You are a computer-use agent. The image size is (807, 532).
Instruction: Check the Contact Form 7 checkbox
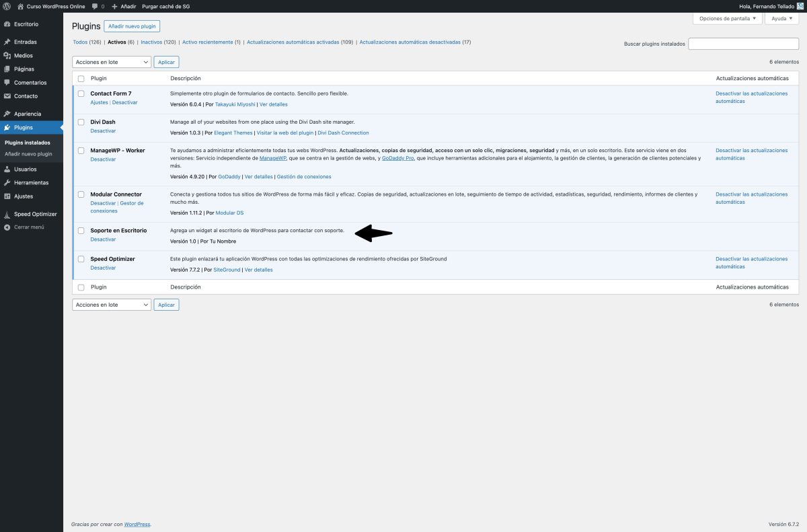[81, 94]
